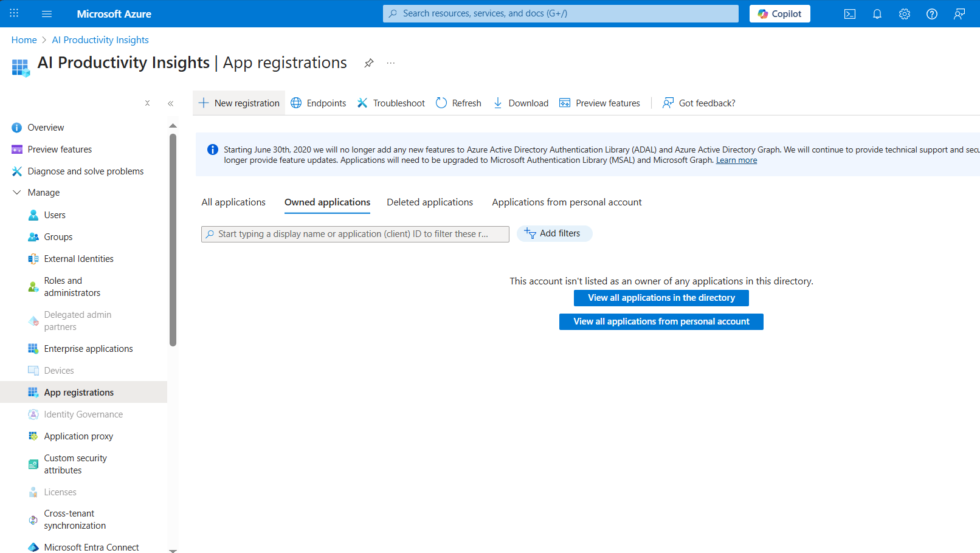Click the Overview info icon

pos(17,128)
